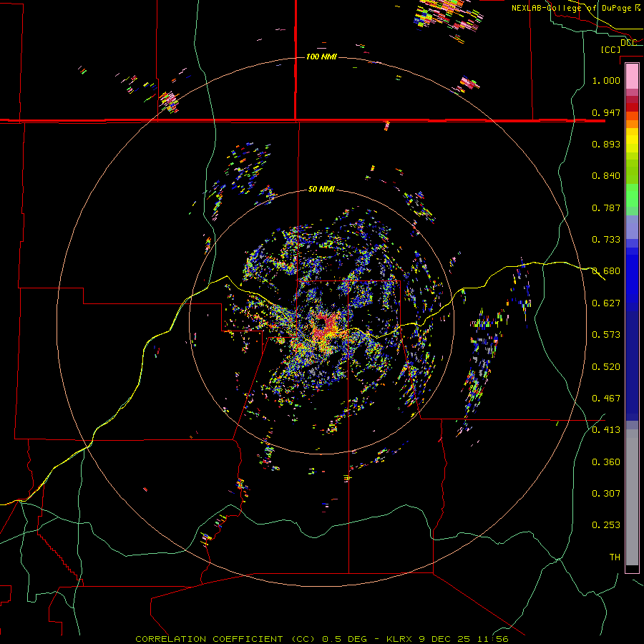Screen dimensions: 644x644
Task: Click the [CC] legend header label
Action: [x=610, y=49]
